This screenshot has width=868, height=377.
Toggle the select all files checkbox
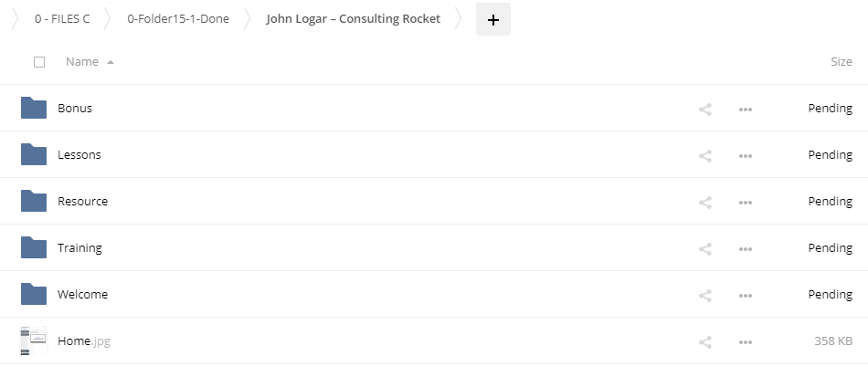pos(39,62)
